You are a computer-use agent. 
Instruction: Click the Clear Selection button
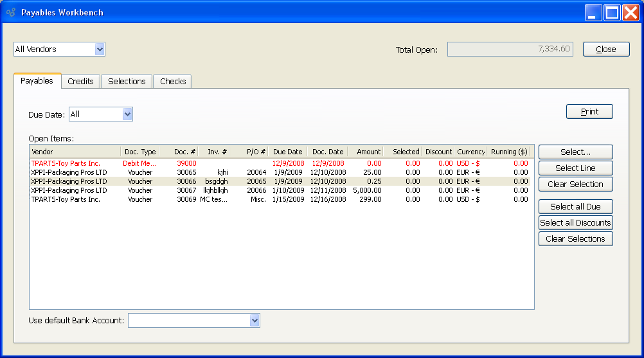(575, 184)
